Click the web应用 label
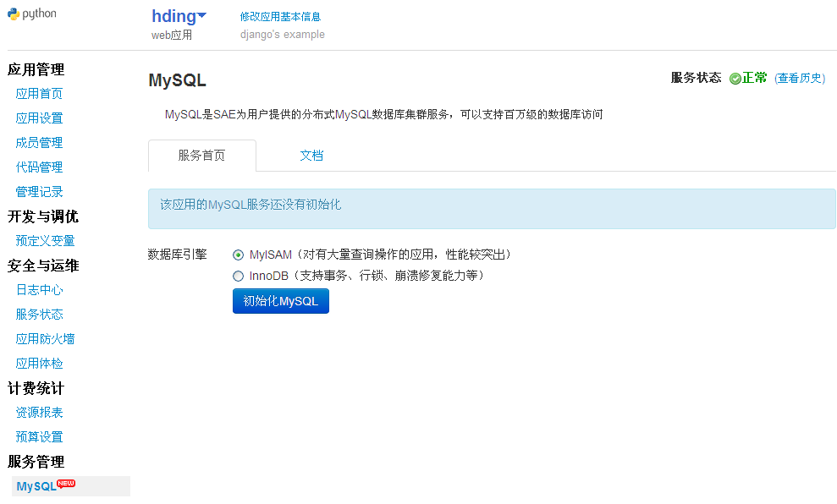 (x=172, y=36)
